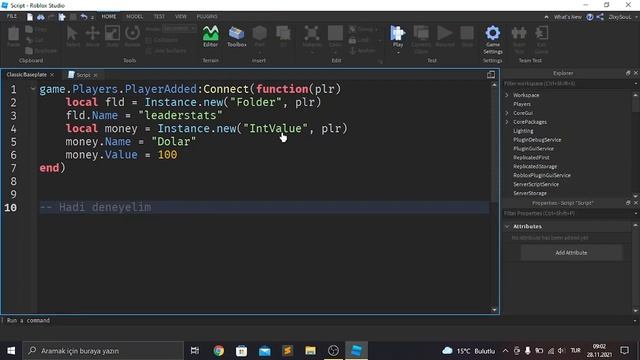Close the Script tab

95,75
